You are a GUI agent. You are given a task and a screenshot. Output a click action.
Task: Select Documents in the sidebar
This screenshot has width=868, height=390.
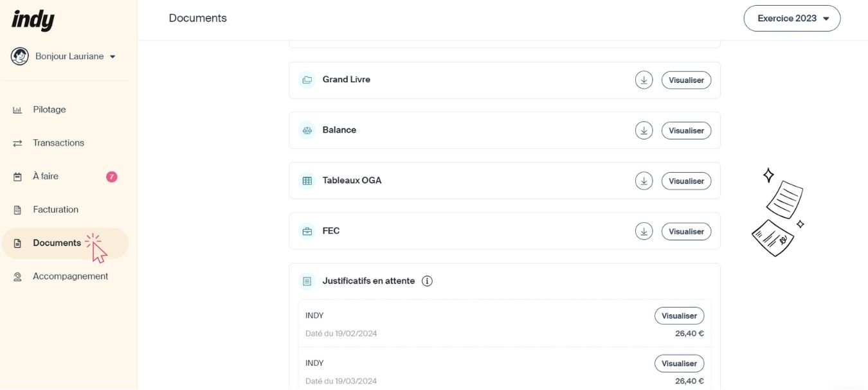click(x=57, y=243)
